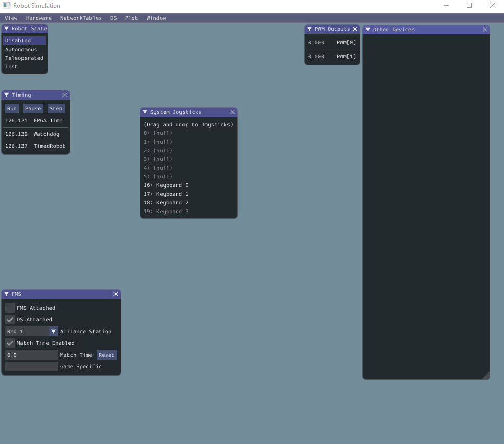Select Autonomous robot state
This screenshot has width=504, height=444.
[25, 49]
